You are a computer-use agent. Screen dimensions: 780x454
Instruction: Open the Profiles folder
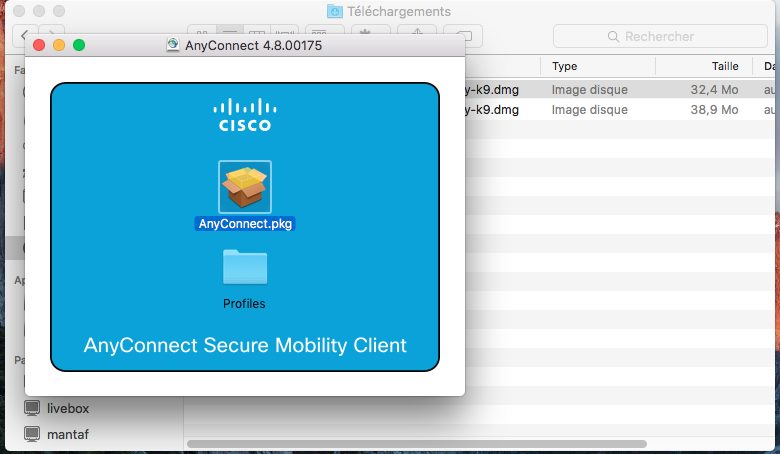pyautogui.click(x=245, y=268)
